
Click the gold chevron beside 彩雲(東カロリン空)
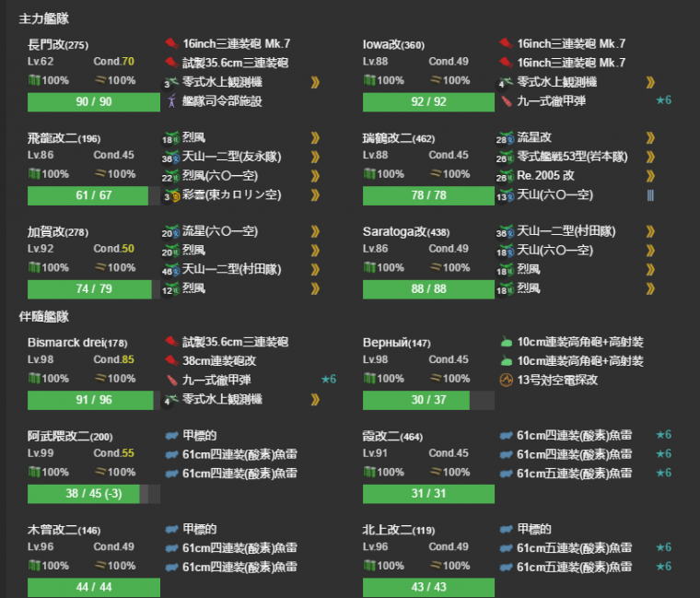point(315,195)
